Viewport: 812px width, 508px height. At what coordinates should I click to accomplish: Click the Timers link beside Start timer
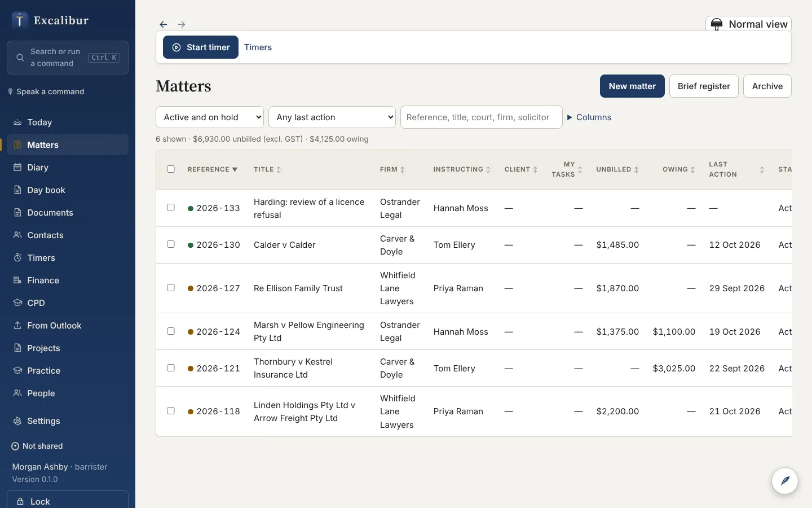pos(258,47)
